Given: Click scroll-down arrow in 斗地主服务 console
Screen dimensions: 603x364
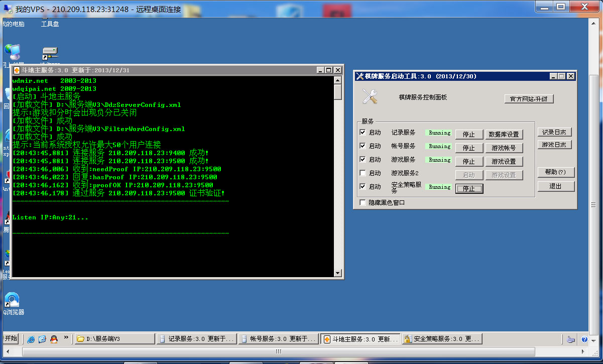Looking at the screenshot, I should pyautogui.click(x=338, y=273).
